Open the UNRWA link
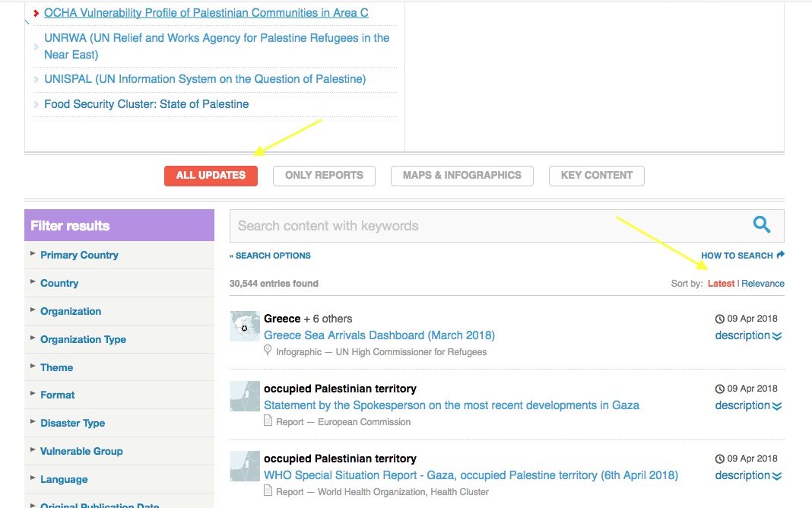Screen dimensions: 812x508 point(217,46)
